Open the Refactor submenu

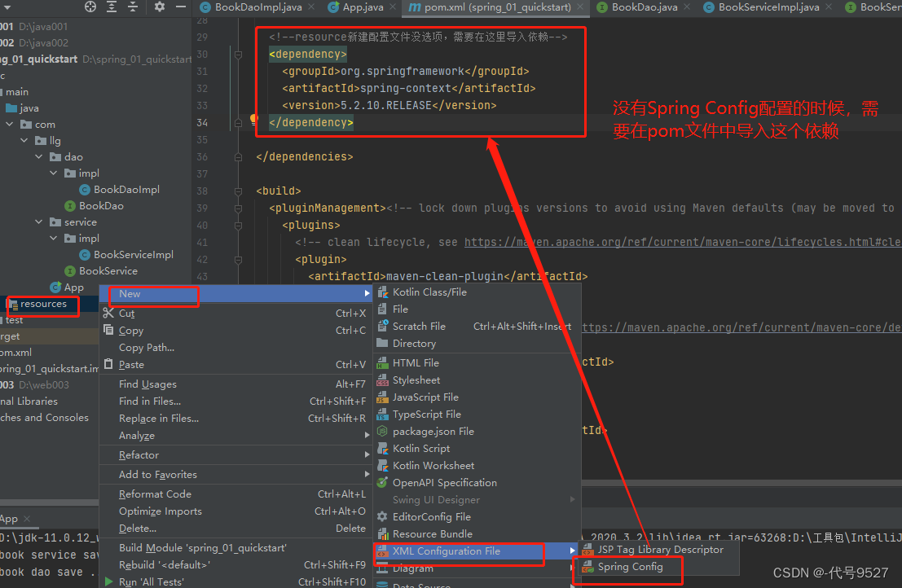pos(236,455)
